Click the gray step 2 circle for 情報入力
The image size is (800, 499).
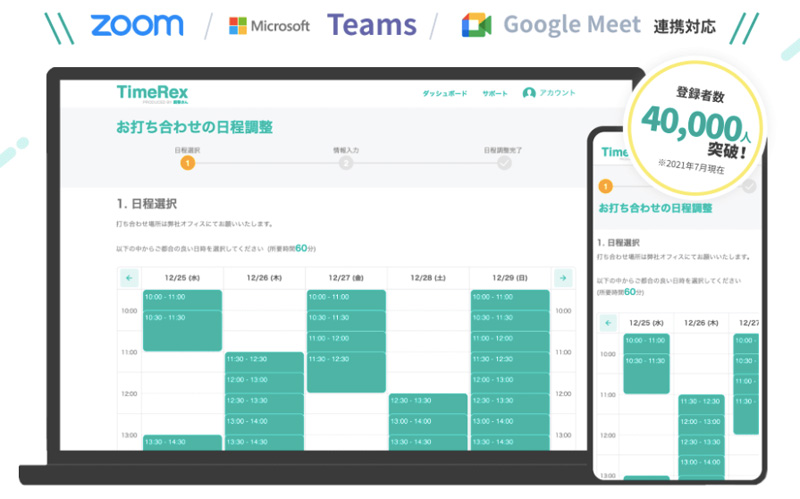[345, 163]
